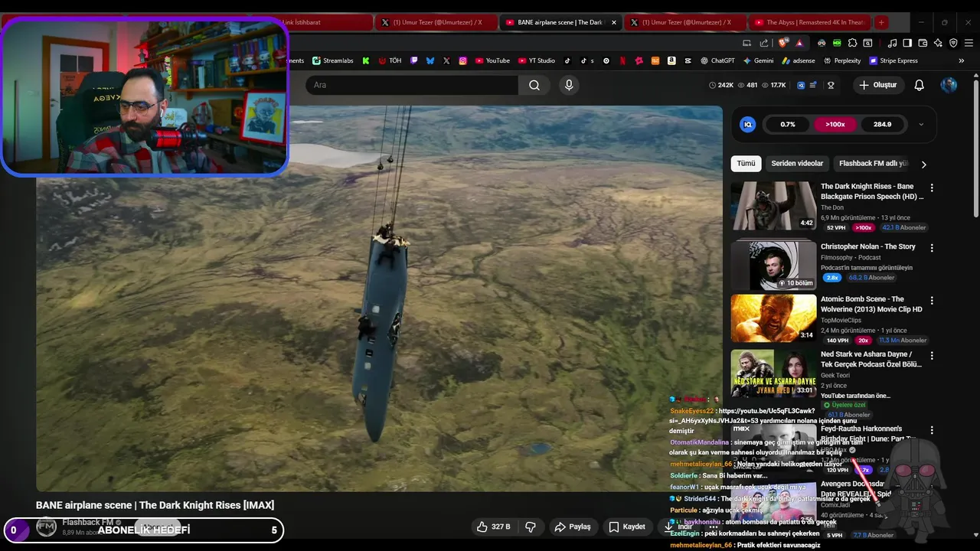
Task: Open browser extensions puzzle icon
Action: pyautogui.click(x=852, y=43)
